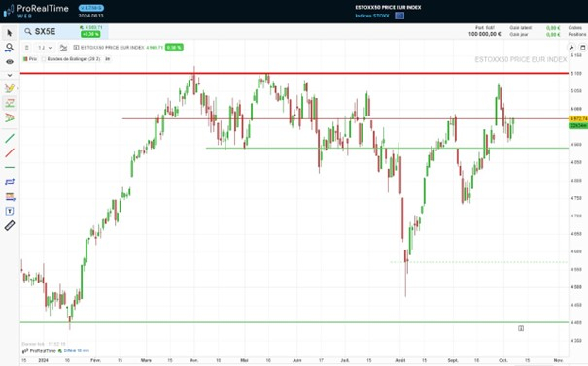Screen dimensions: 588x366
Task: Select the arrow cursor tool
Action: (10, 33)
